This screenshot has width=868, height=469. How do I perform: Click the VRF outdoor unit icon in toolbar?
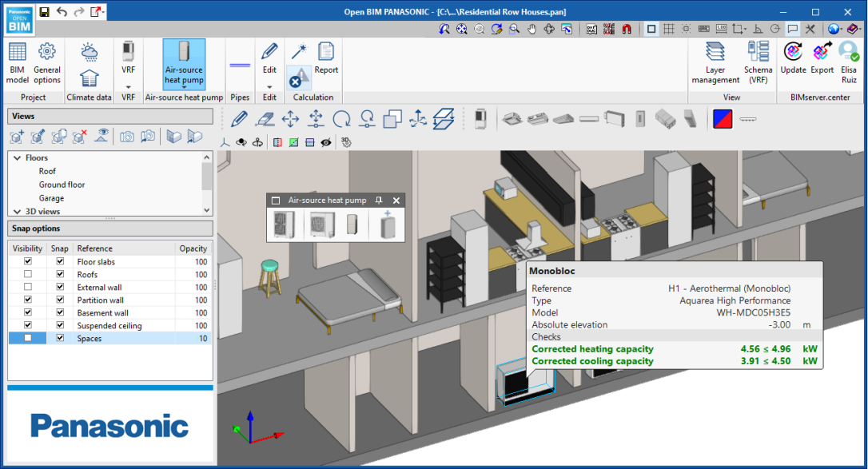point(480,119)
